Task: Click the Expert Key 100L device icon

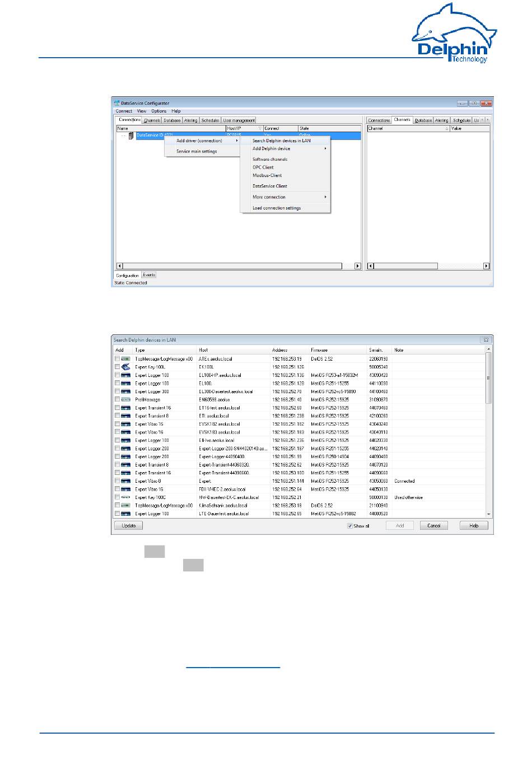Action: coord(125,367)
